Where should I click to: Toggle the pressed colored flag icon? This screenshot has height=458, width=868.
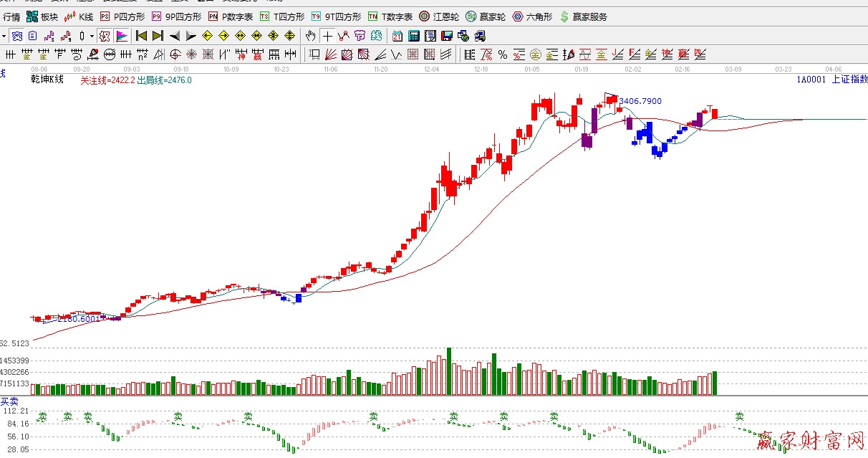point(121,36)
